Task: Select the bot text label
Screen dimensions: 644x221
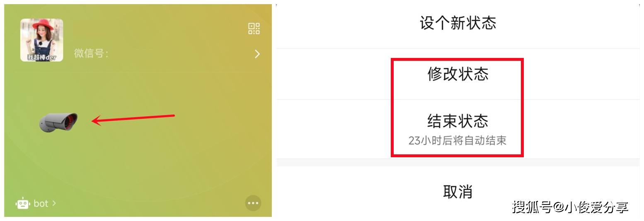Action: tap(41, 203)
